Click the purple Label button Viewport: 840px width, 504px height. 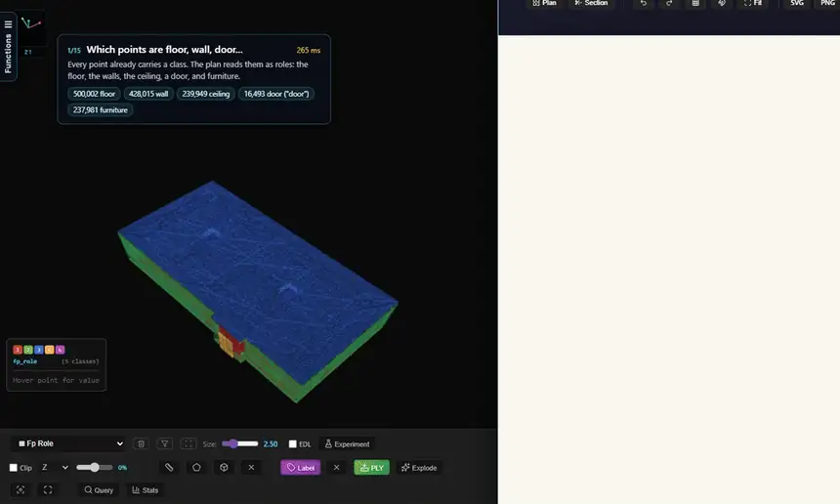301,468
